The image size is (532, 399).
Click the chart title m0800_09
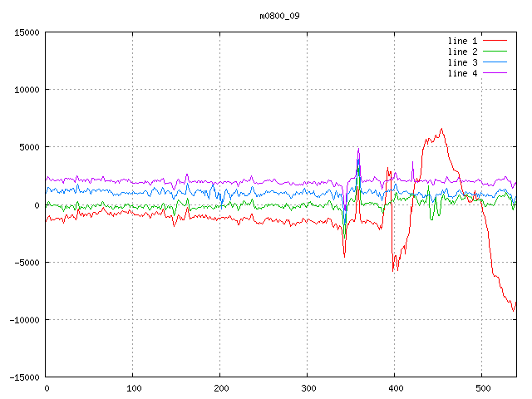pos(280,16)
